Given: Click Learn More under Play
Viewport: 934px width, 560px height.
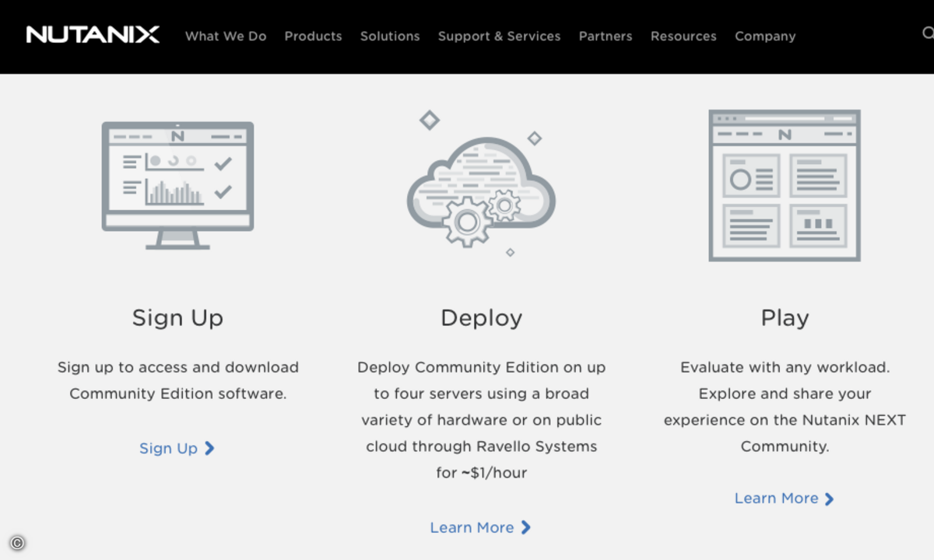Looking at the screenshot, I should click(x=776, y=498).
